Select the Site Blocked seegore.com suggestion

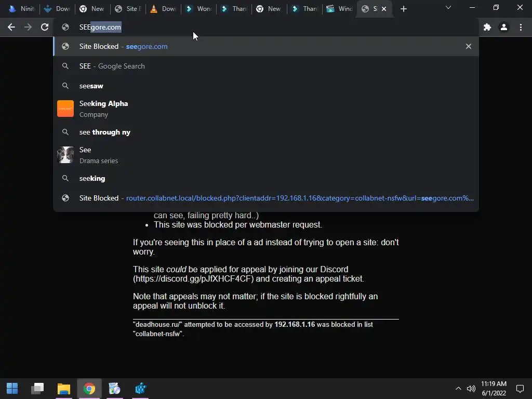pos(266,46)
